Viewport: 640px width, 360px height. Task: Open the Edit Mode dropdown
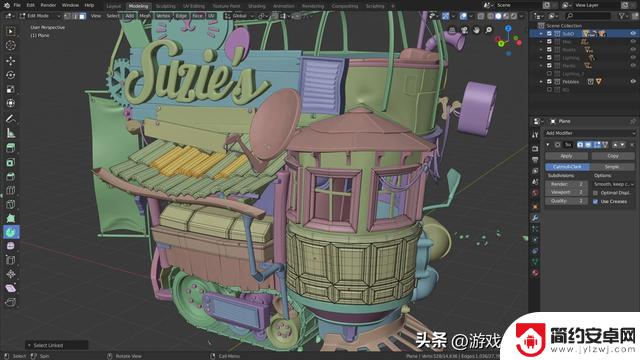[x=40, y=16]
